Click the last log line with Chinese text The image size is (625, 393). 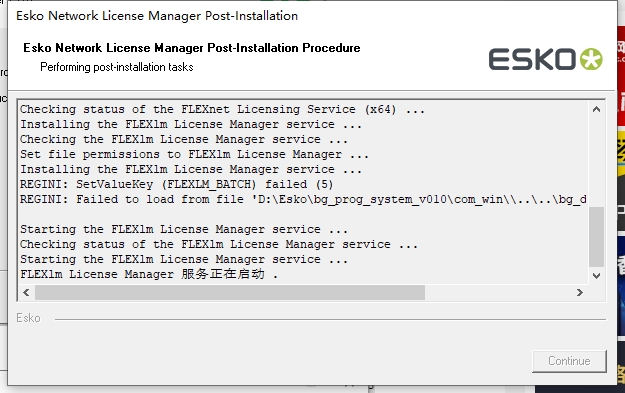(149, 274)
